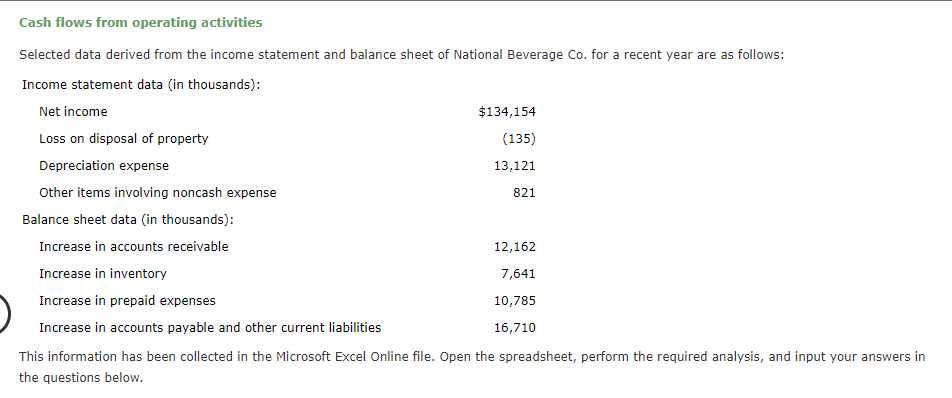This screenshot has height=398, width=952.
Task: Select 'Increase in accounts receivable' label
Action: coord(134,247)
